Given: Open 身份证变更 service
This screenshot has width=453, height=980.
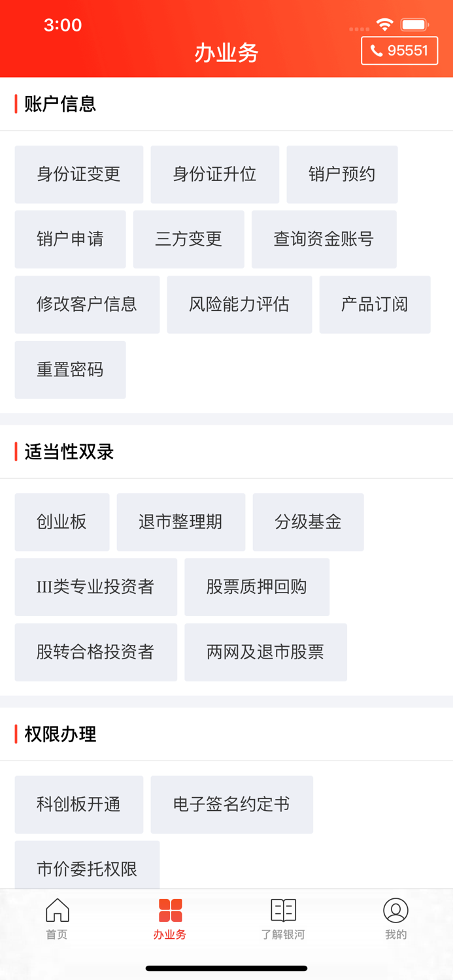Looking at the screenshot, I should tap(78, 174).
